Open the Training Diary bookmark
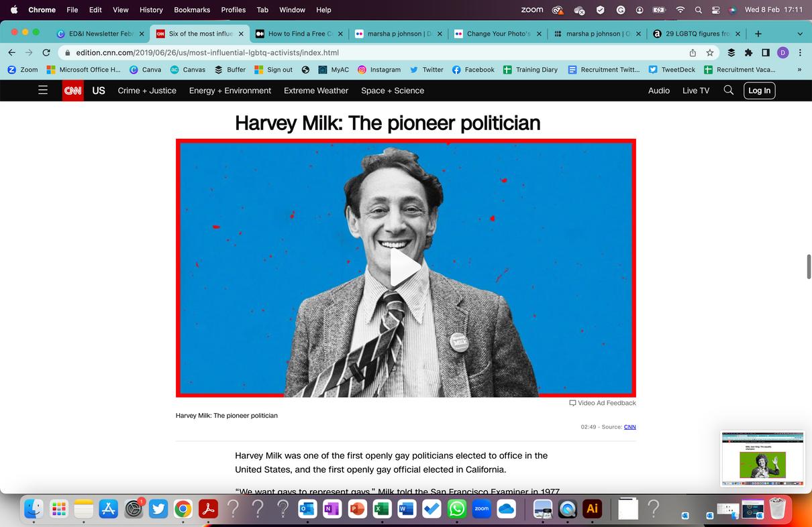Viewport: 812px width, 527px height. pos(530,70)
